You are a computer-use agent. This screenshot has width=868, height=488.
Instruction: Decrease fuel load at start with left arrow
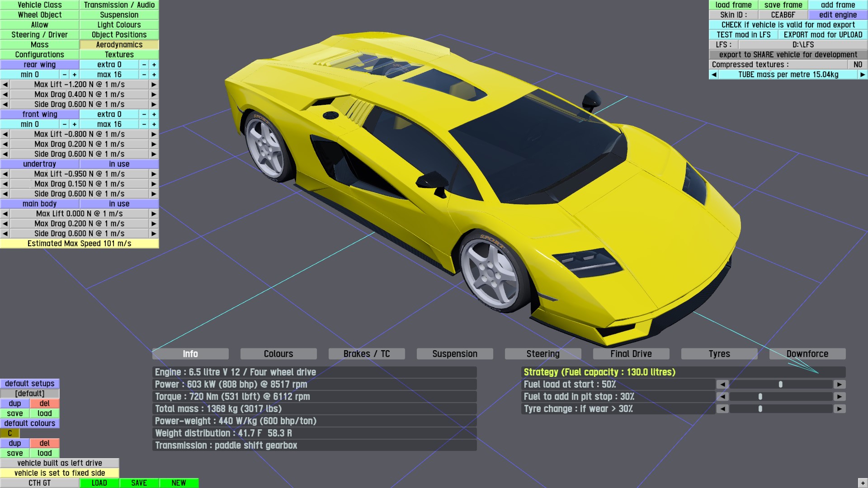tap(722, 385)
